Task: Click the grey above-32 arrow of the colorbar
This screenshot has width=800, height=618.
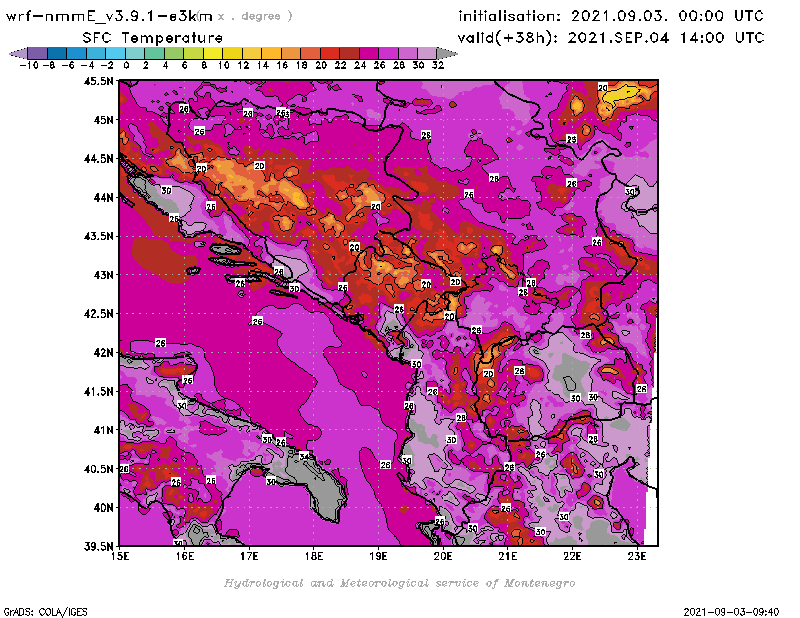Action: (447, 53)
